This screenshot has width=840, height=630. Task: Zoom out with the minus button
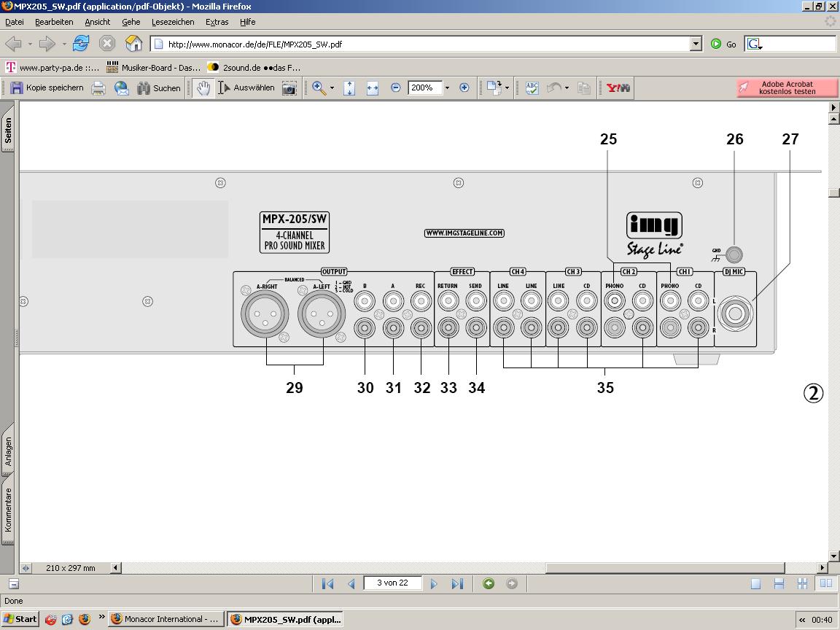pos(395,87)
